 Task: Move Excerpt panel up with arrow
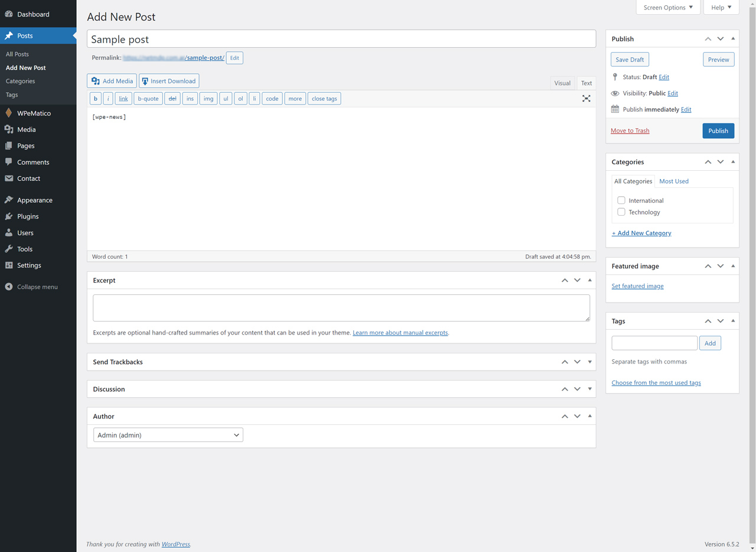tap(565, 280)
